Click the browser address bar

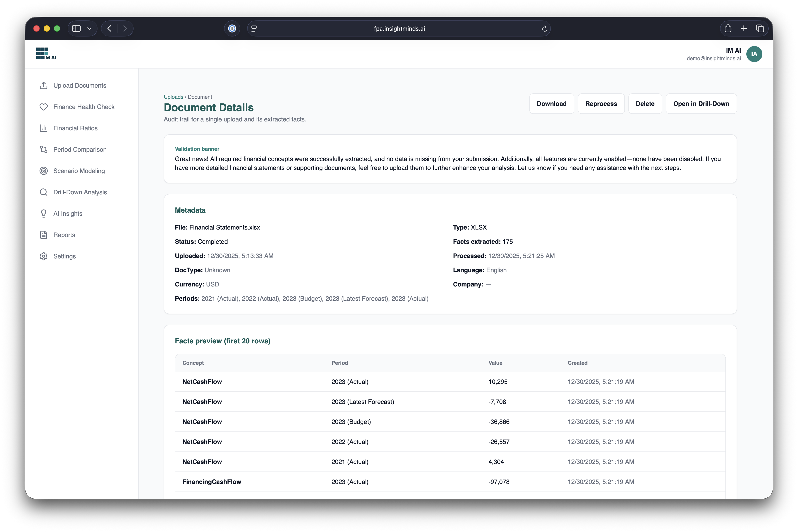click(399, 29)
